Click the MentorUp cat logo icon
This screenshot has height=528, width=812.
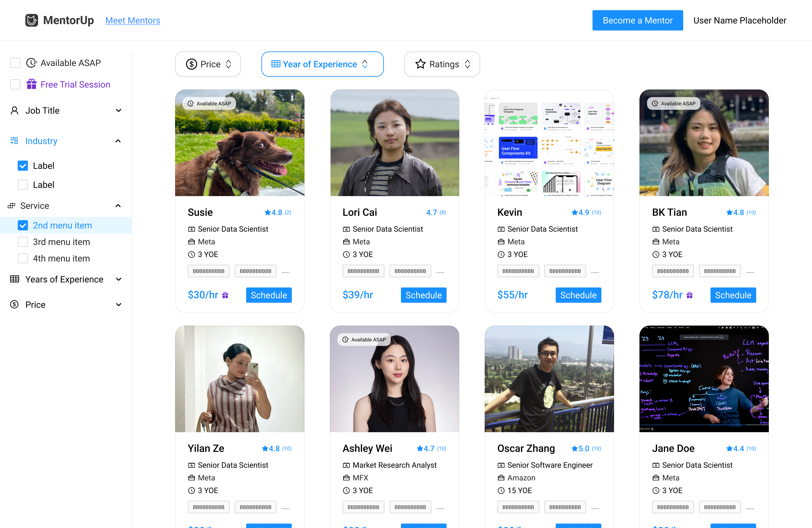coord(32,21)
